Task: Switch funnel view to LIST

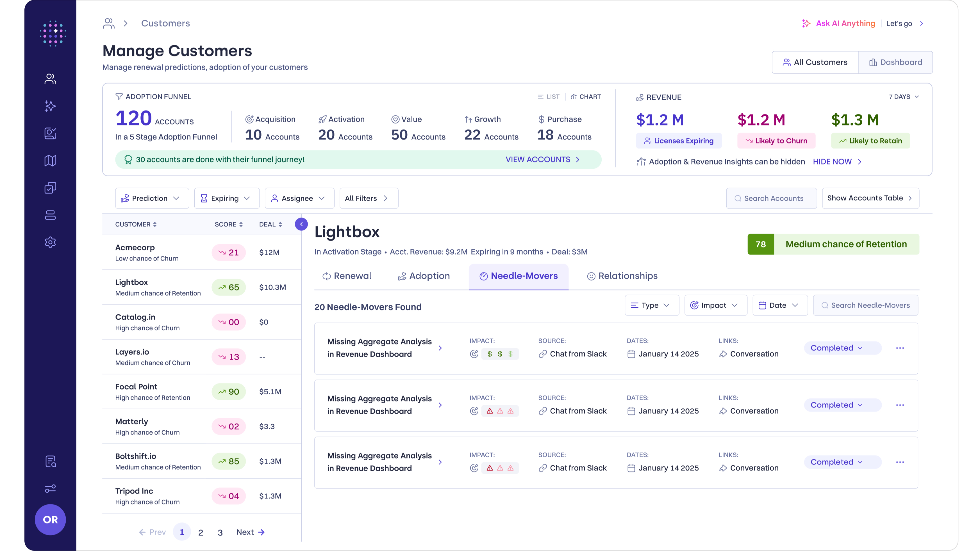Action: (549, 97)
